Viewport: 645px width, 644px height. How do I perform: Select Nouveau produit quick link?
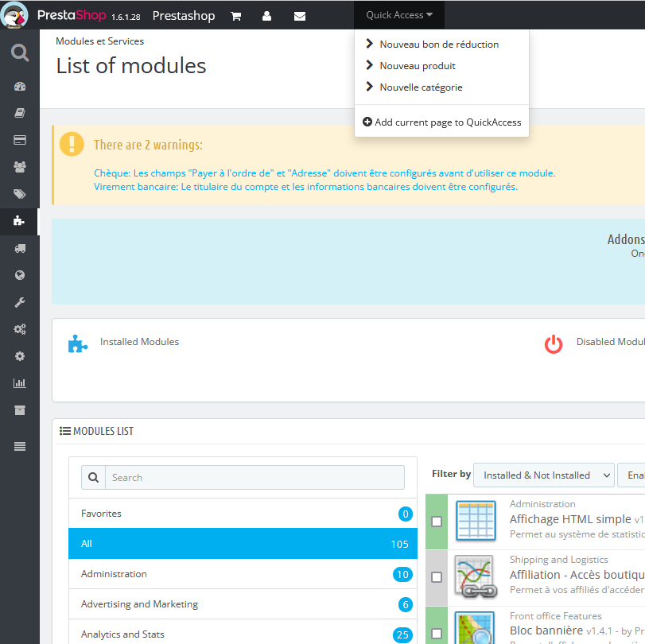click(418, 66)
